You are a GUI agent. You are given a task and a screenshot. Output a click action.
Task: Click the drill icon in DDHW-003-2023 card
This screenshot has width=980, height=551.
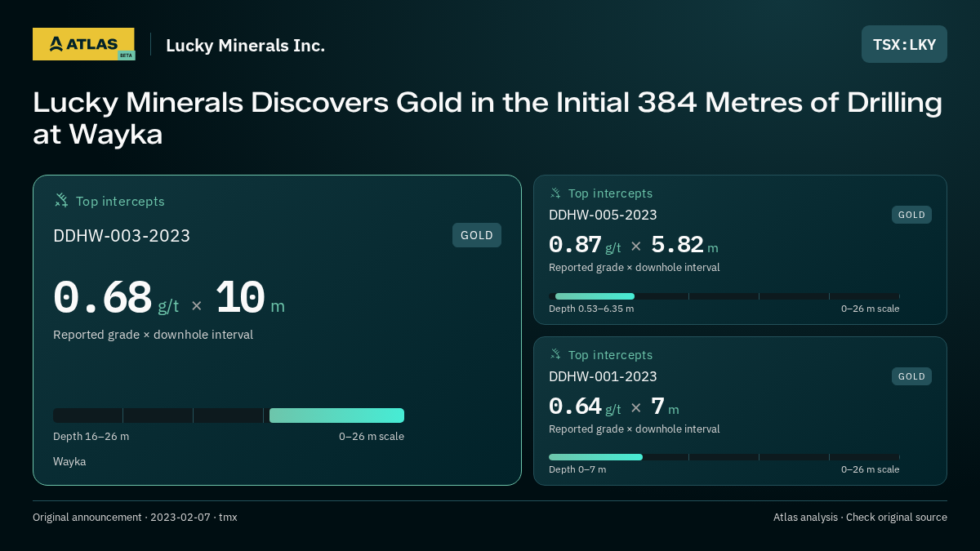pyautogui.click(x=61, y=200)
